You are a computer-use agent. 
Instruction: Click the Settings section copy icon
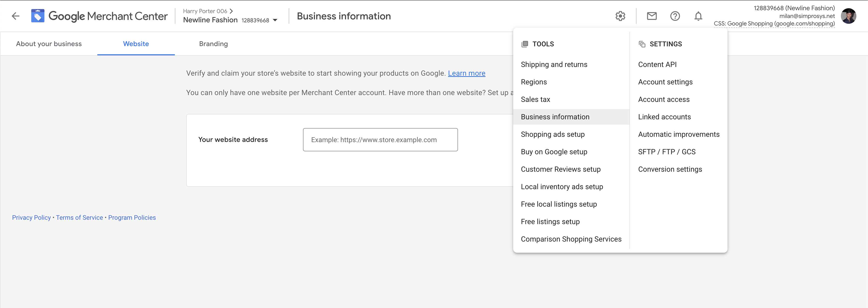(x=642, y=44)
